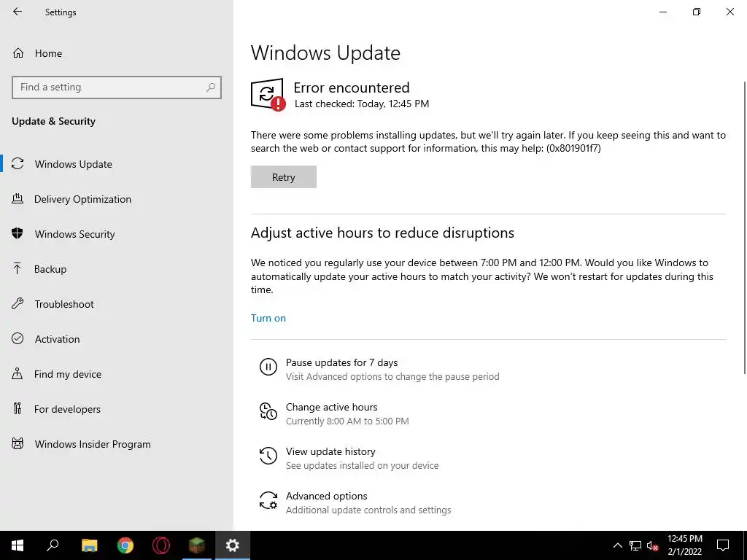This screenshot has height=560, width=747.
Task: Click the Backup upward arrow icon
Action: pyautogui.click(x=18, y=268)
